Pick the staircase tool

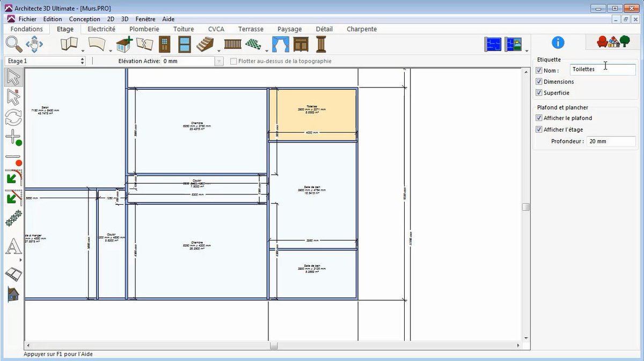205,44
